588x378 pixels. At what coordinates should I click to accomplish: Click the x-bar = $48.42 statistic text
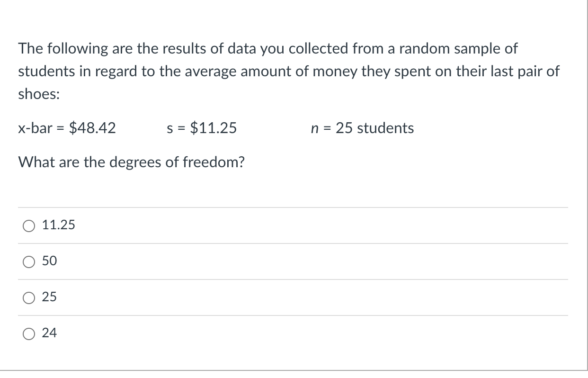[x=66, y=128]
